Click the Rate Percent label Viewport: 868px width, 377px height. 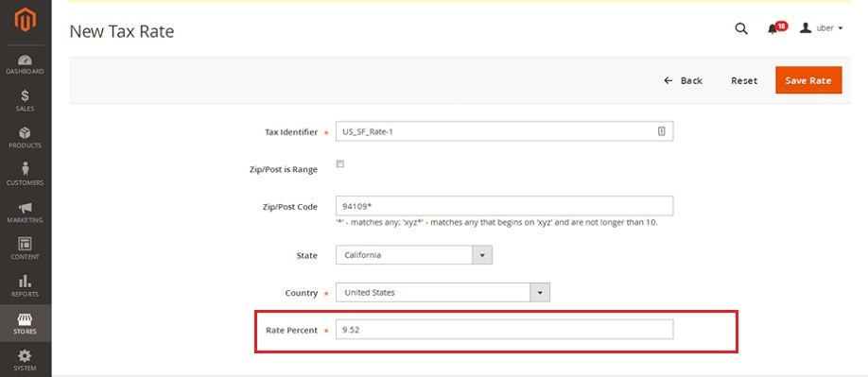point(292,330)
